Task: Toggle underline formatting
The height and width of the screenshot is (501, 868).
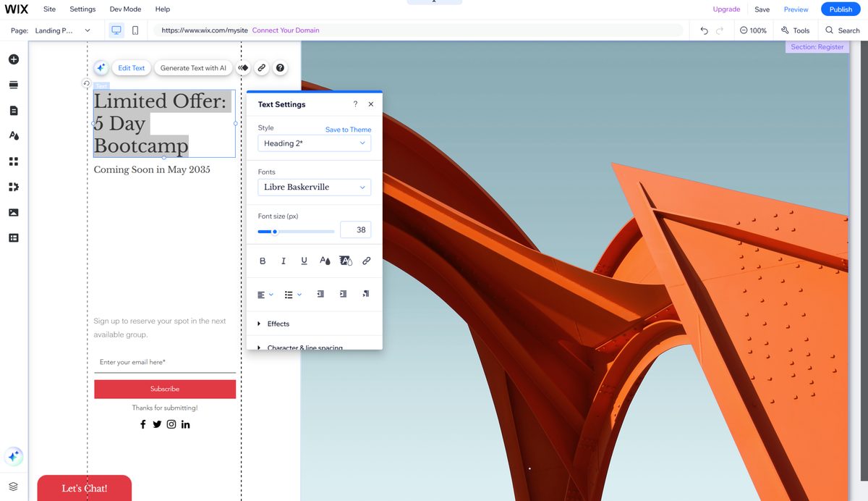Action: 304,261
